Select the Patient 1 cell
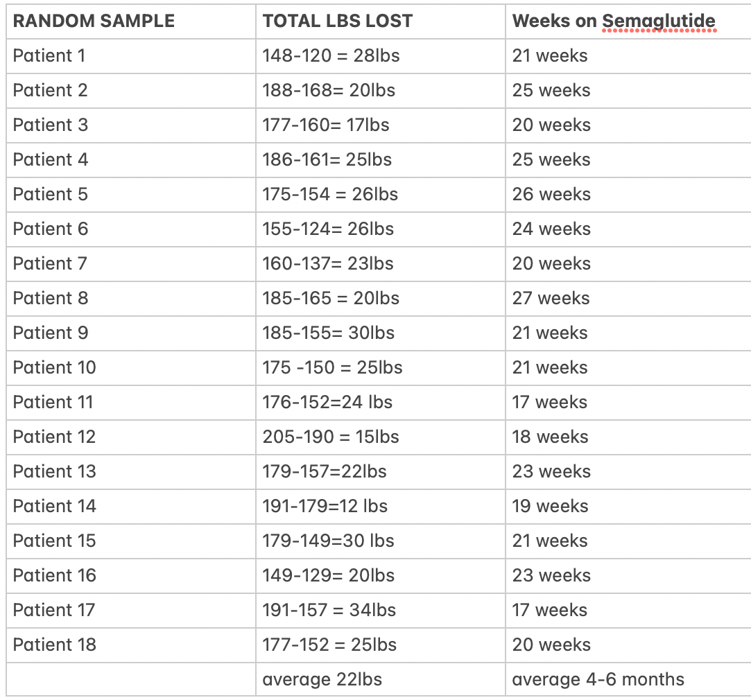 49,55
